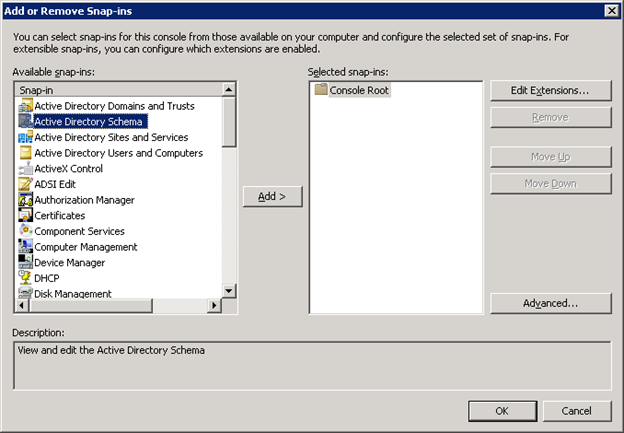Click the Computer Management icon

(26, 247)
